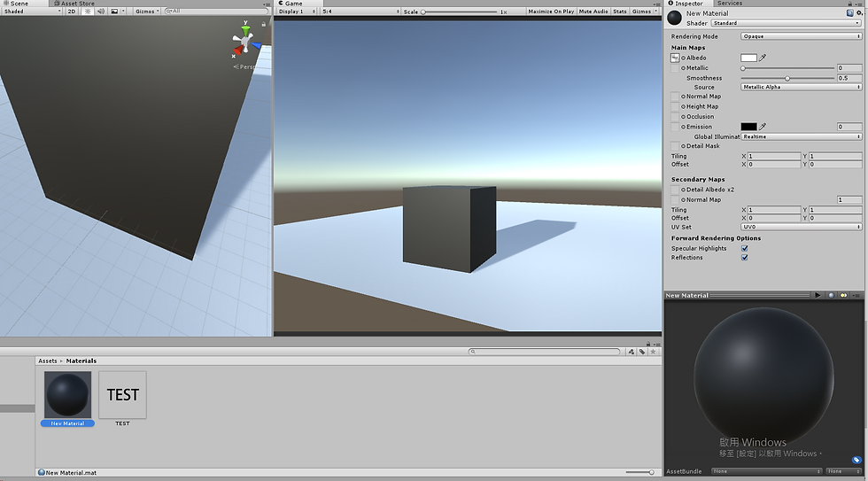The image size is (868, 481).
Task: Adjust the Metallic slider
Action: [787, 68]
